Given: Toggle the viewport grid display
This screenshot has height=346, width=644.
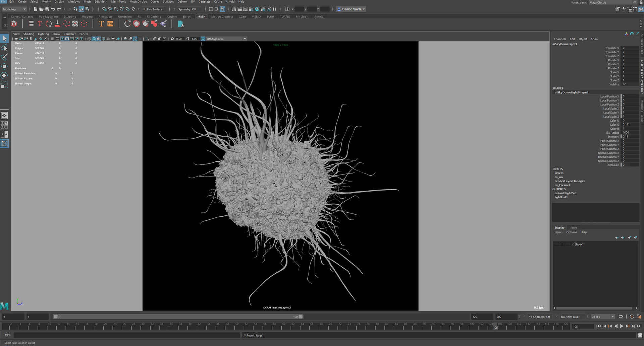Looking at the screenshot, I should [53, 39].
